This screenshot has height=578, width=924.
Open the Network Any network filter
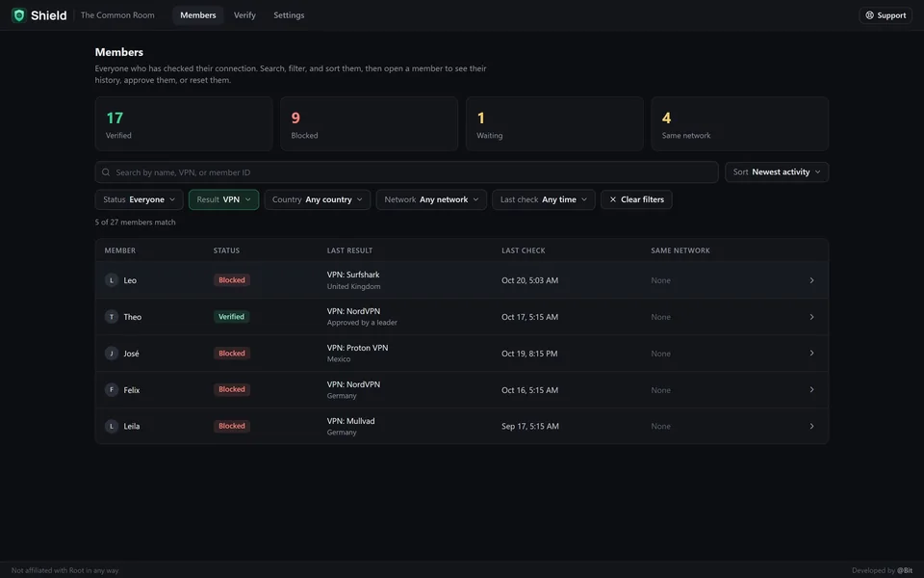(431, 199)
